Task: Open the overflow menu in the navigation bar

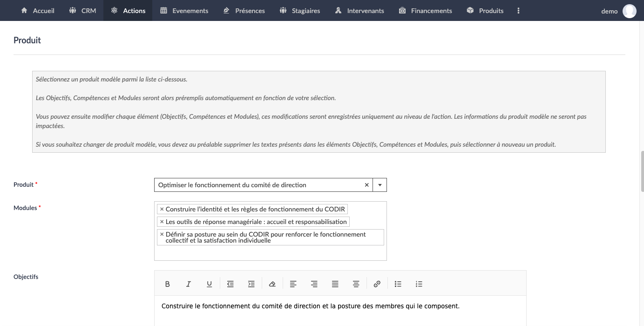Action: pos(518,10)
